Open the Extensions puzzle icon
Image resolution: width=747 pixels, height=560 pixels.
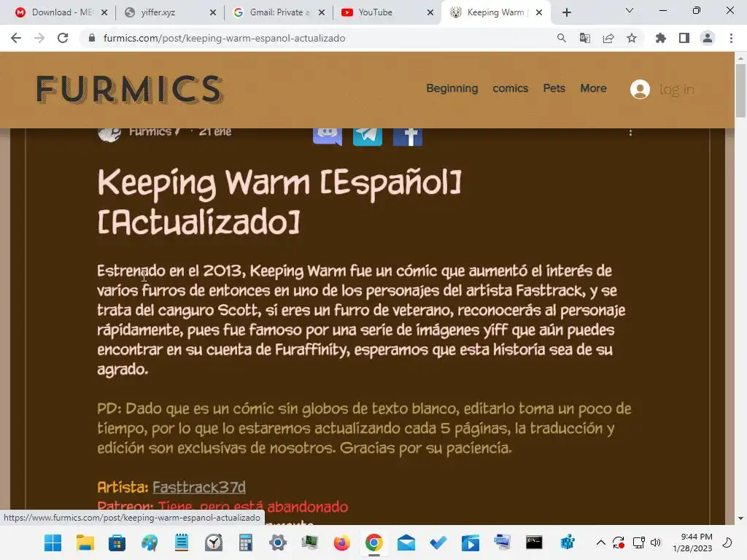pos(660,38)
